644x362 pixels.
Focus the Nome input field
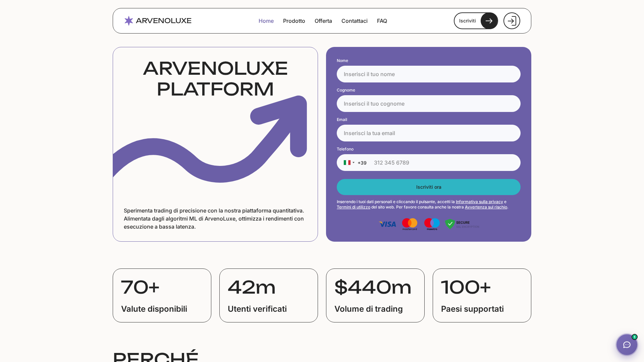429,74
